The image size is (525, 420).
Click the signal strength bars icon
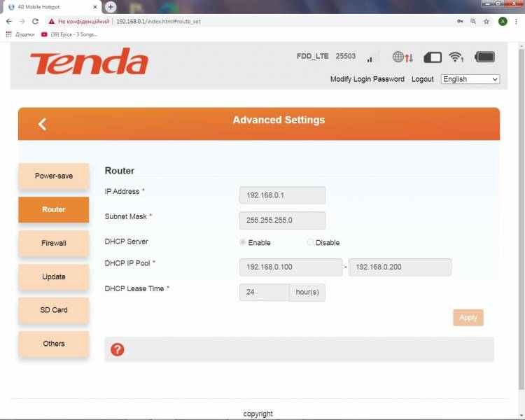click(370, 59)
